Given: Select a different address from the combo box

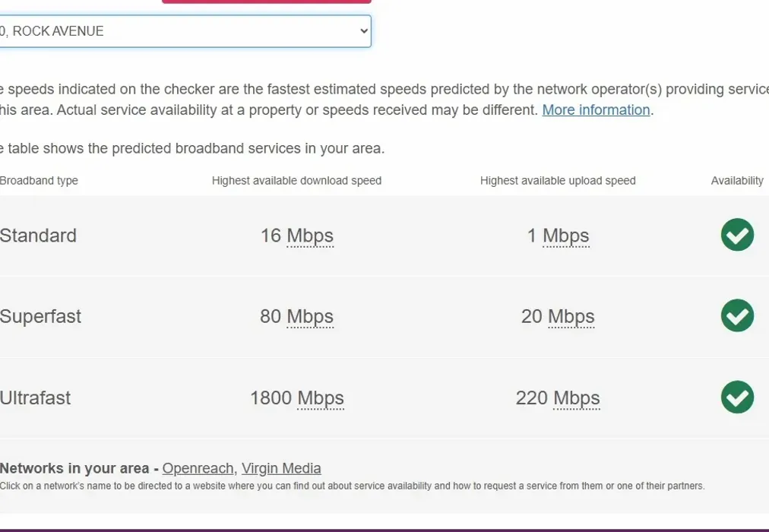Looking at the screenshot, I should click(x=182, y=31).
